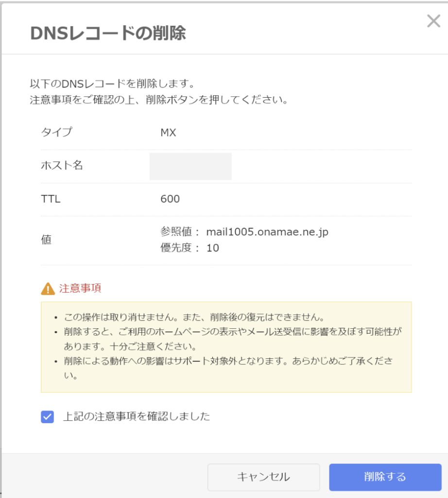Uncheck the 上記の注意事項を確認しました checkbox
This screenshot has width=448, height=498.
pos(47,417)
